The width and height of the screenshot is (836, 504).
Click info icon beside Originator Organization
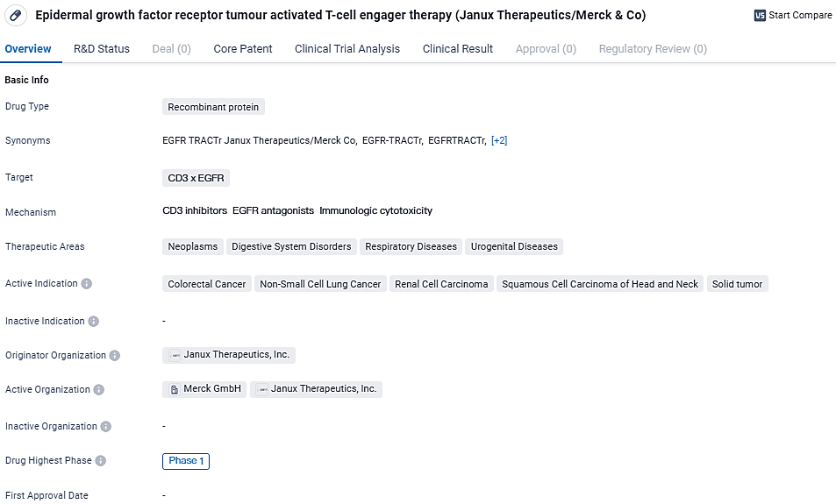pyautogui.click(x=115, y=356)
